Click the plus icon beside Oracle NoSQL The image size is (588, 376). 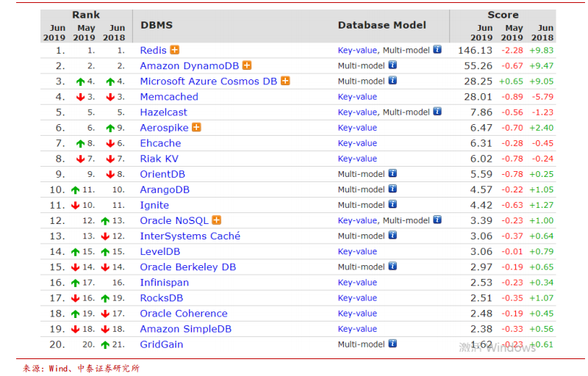pyautogui.click(x=216, y=220)
